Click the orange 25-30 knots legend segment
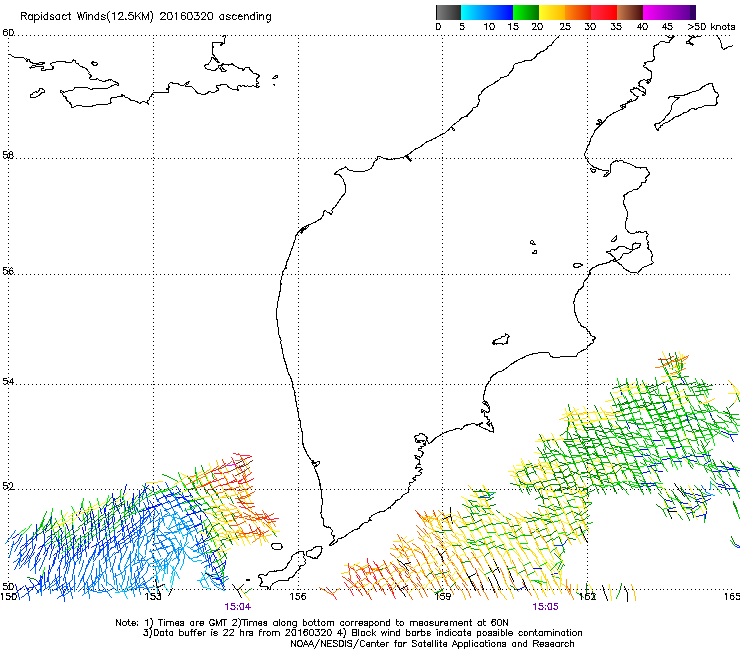 [578, 12]
